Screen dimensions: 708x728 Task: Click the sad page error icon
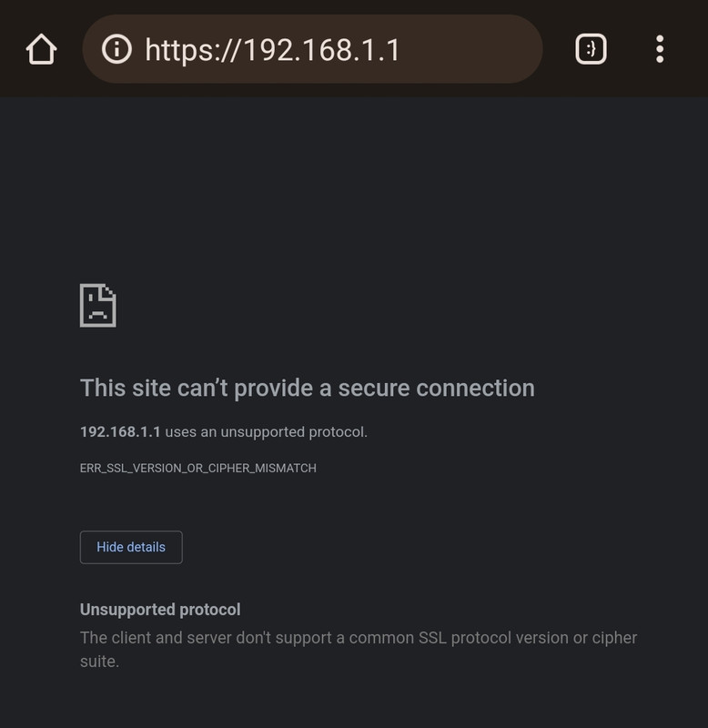coord(98,305)
